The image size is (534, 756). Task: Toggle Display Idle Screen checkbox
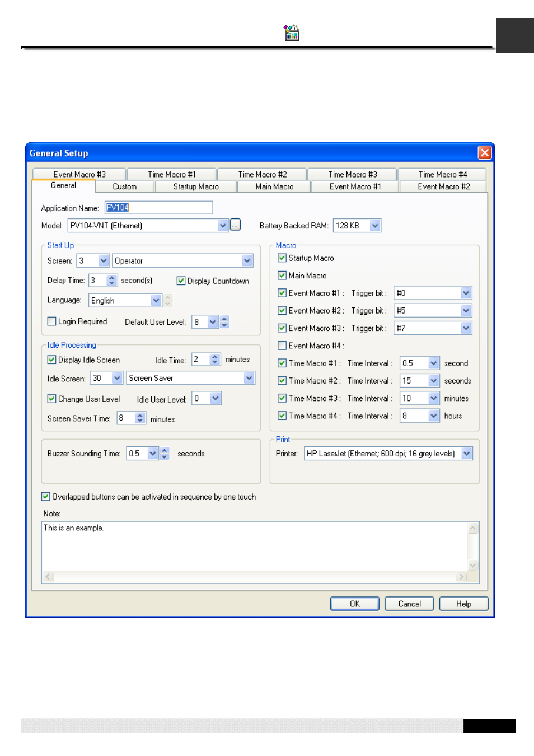[51, 360]
